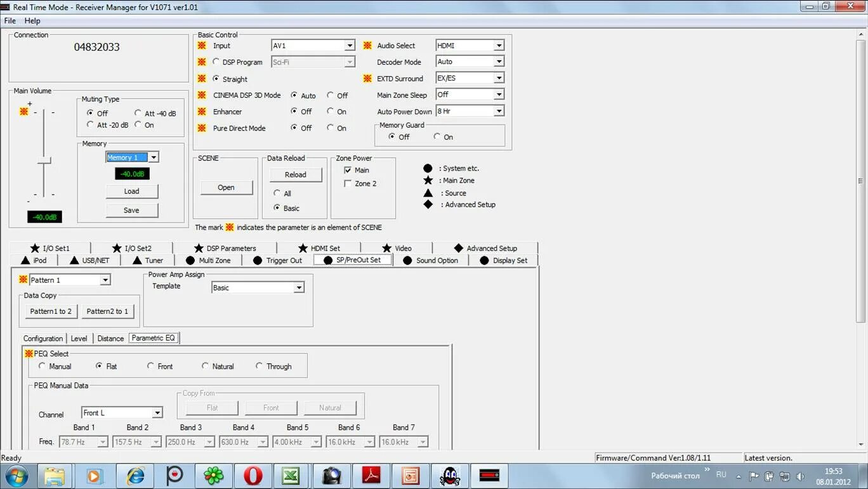Open Microsoft Excel from the taskbar
The width and height of the screenshot is (868, 489).
[293, 474]
